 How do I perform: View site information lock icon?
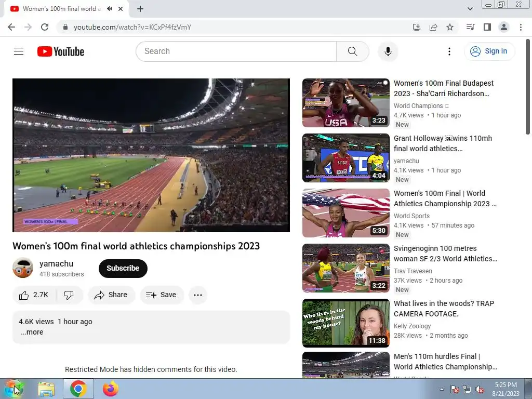pyautogui.click(x=65, y=27)
